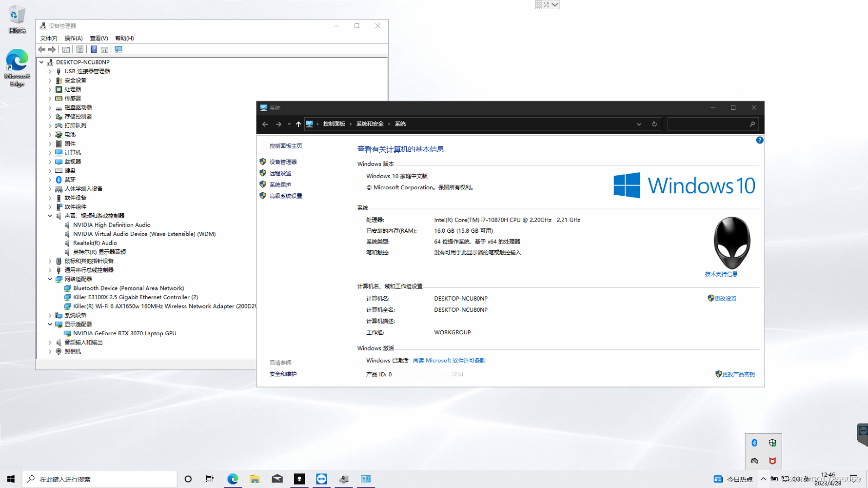The image size is (868, 488).
Task: Click the scan for hardware changes icon
Action: tap(118, 49)
